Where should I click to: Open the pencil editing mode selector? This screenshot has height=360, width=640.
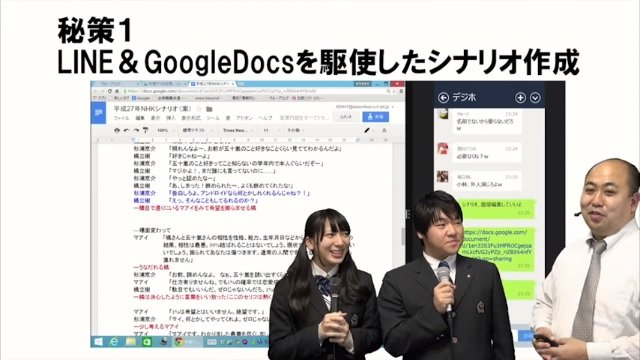(368, 130)
